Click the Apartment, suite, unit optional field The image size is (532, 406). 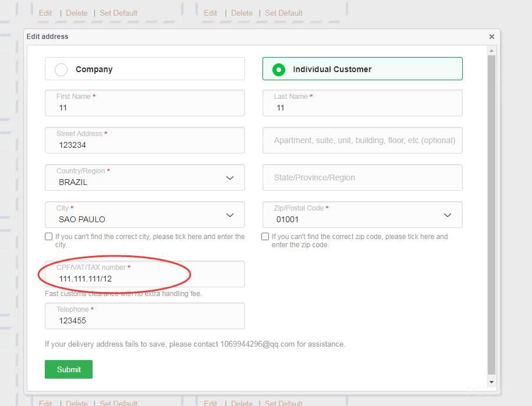click(362, 140)
